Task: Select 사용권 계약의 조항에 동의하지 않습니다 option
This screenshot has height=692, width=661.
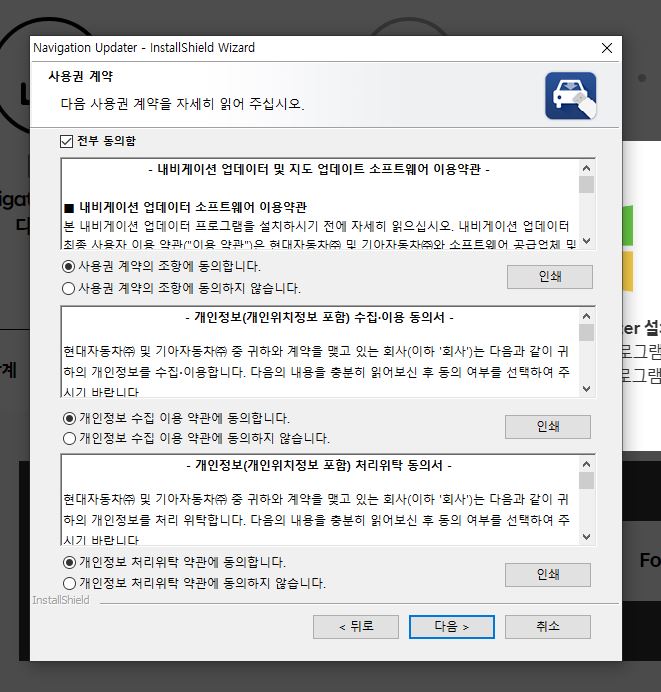Action: pos(68,288)
